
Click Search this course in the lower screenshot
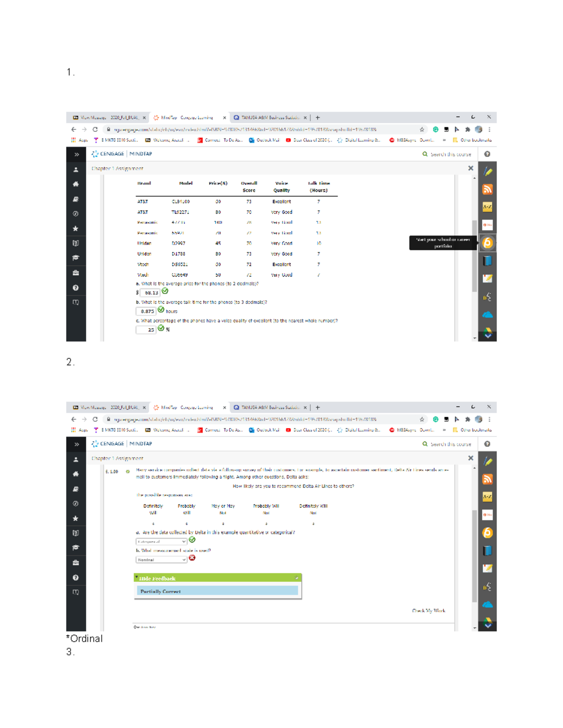(450, 444)
